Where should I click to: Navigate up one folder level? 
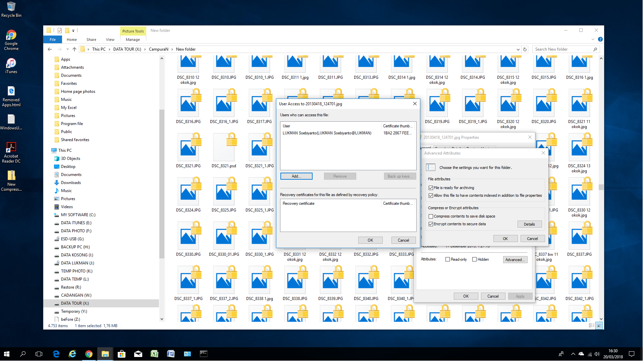pyautogui.click(x=74, y=49)
